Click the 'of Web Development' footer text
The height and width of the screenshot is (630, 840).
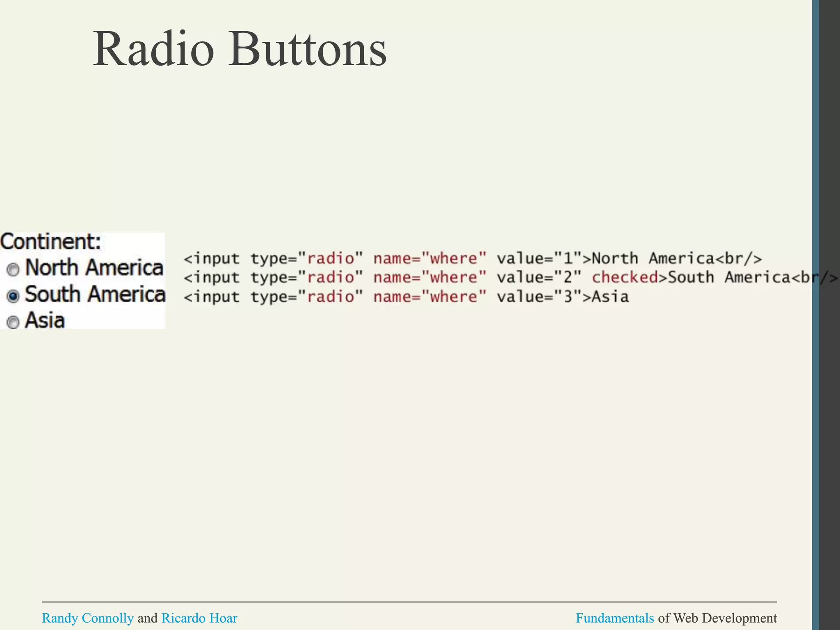(x=717, y=618)
